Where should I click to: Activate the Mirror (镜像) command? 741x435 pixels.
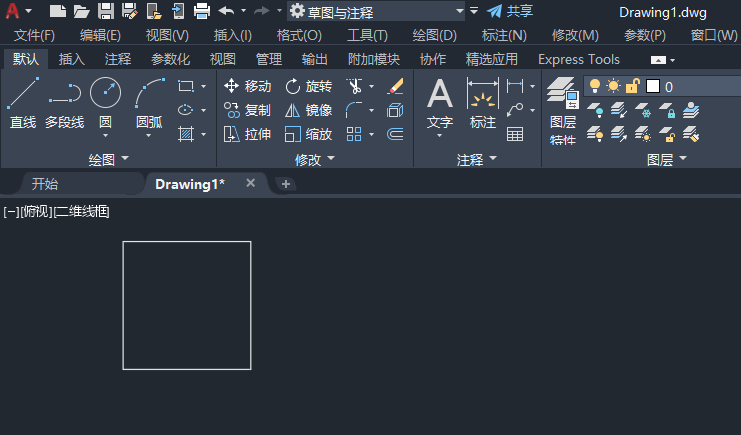(x=309, y=110)
